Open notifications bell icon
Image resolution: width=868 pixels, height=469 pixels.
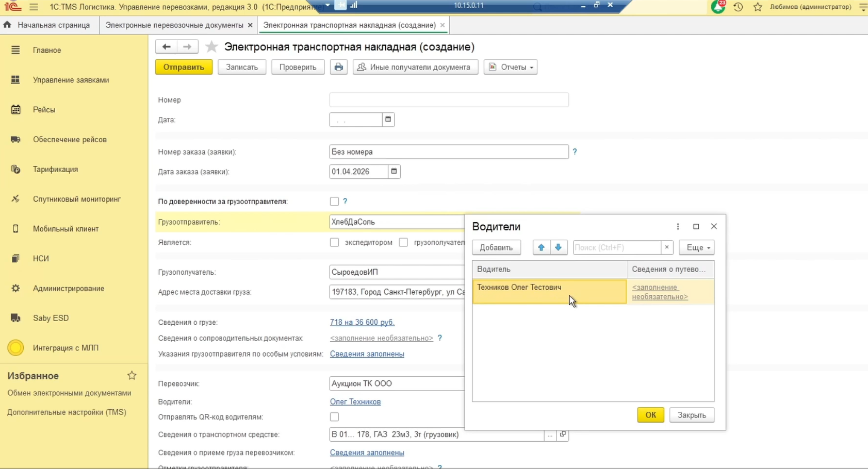pos(717,7)
